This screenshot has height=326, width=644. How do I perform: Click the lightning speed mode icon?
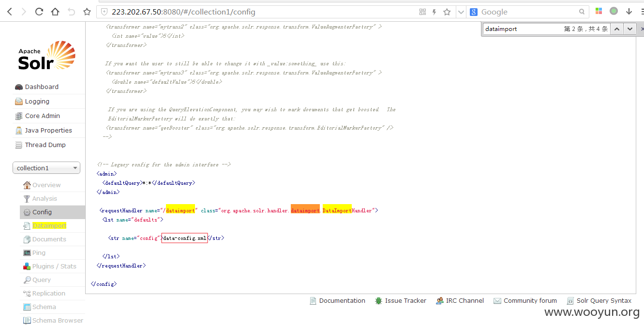434,12
